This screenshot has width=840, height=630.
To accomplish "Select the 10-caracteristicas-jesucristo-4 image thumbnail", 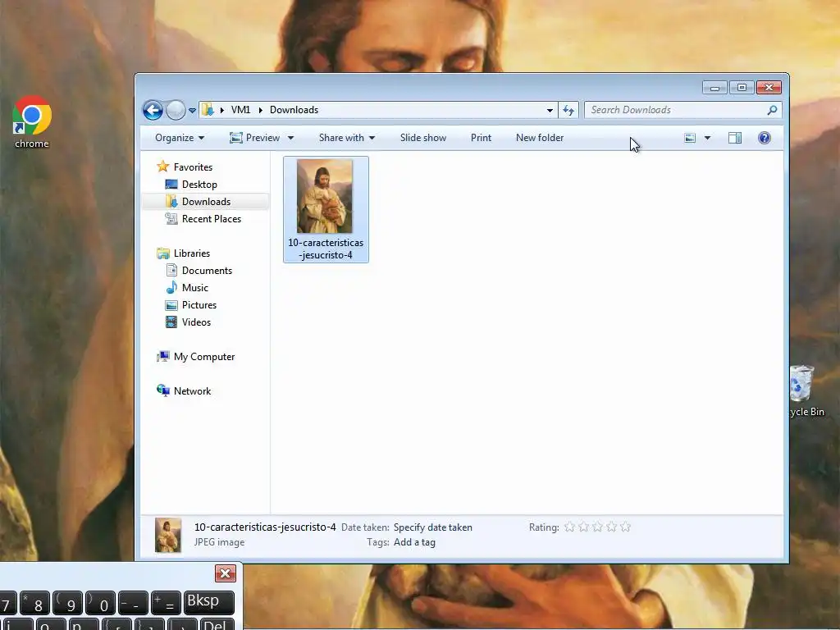I will pos(325,196).
